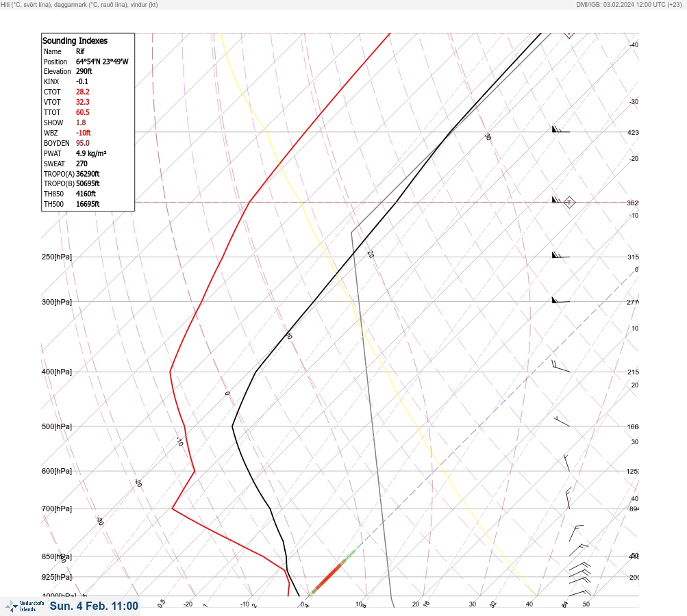Image resolution: width=687 pixels, height=616 pixels.
Task: Click the SWEAT value 270
Action: tap(82, 164)
